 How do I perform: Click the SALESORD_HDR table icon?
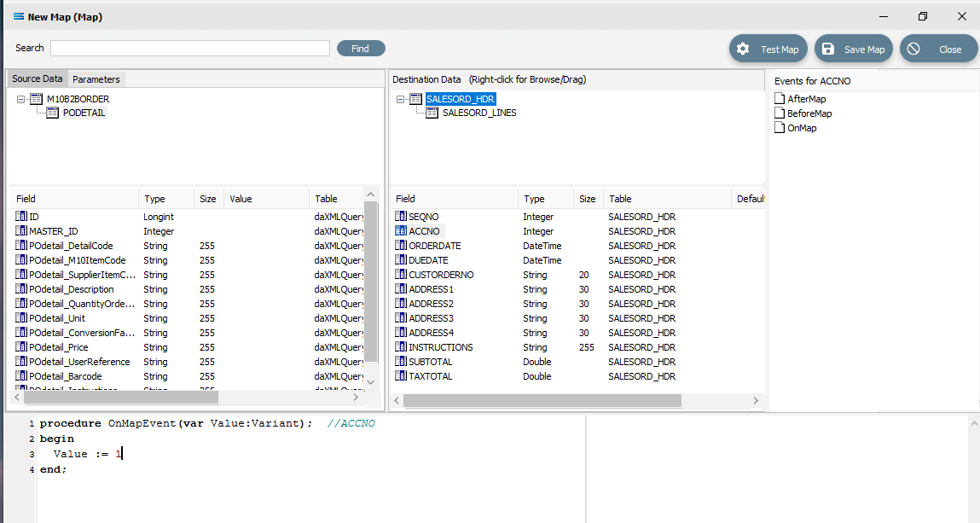(416, 99)
